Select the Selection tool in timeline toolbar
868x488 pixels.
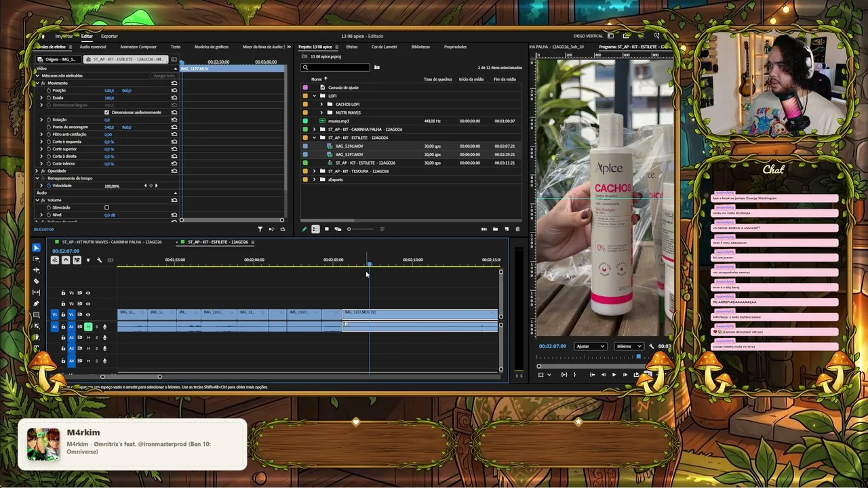click(37, 248)
